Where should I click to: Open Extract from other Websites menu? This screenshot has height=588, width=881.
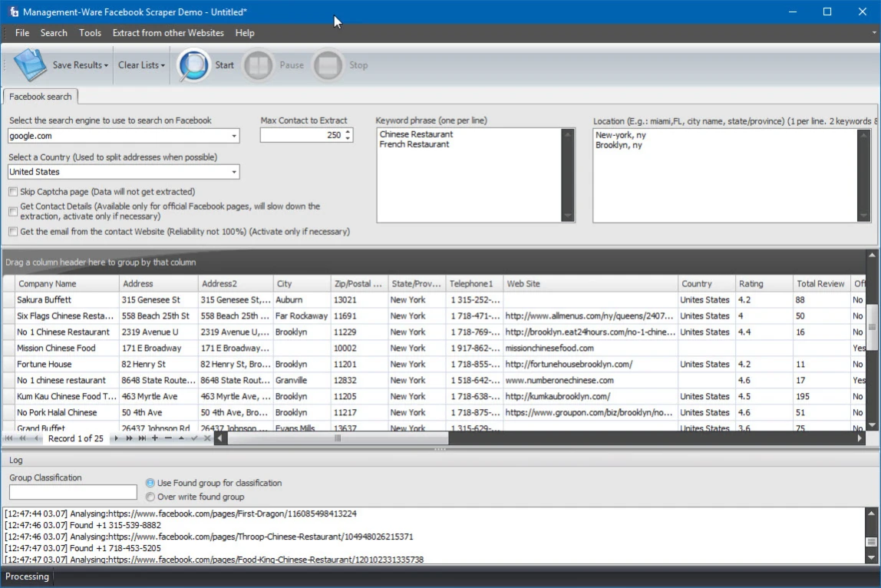[x=168, y=33]
